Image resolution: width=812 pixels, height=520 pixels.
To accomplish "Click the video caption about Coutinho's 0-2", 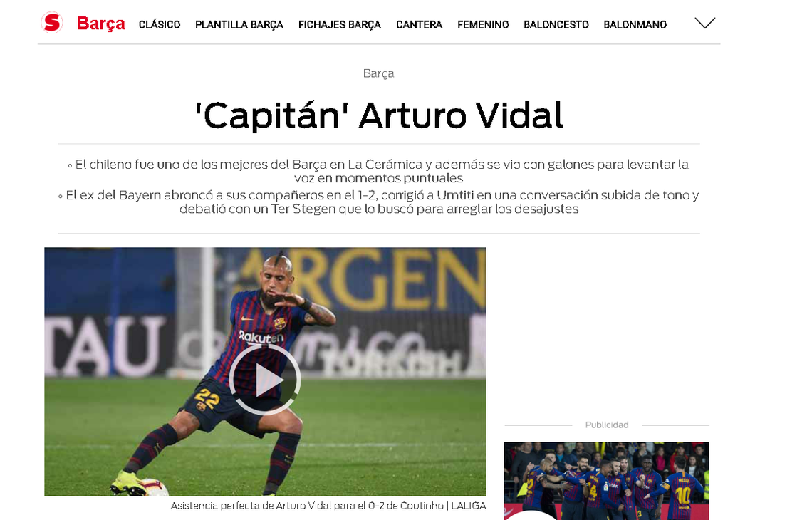I will 328,506.
